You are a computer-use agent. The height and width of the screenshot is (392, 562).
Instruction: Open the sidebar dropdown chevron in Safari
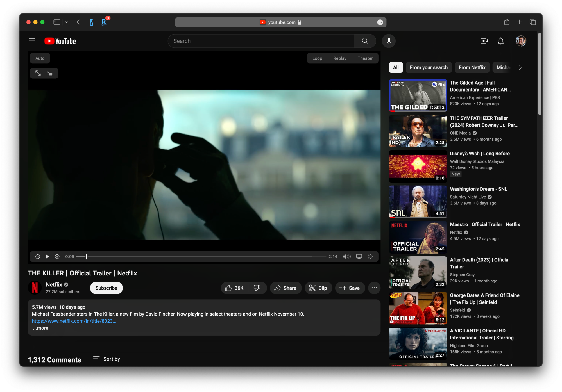tap(66, 22)
